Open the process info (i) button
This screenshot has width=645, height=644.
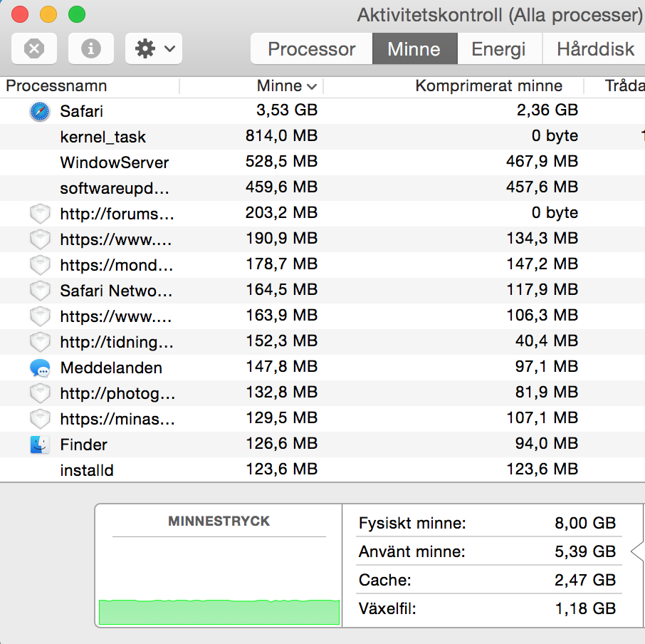tap(91, 48)
